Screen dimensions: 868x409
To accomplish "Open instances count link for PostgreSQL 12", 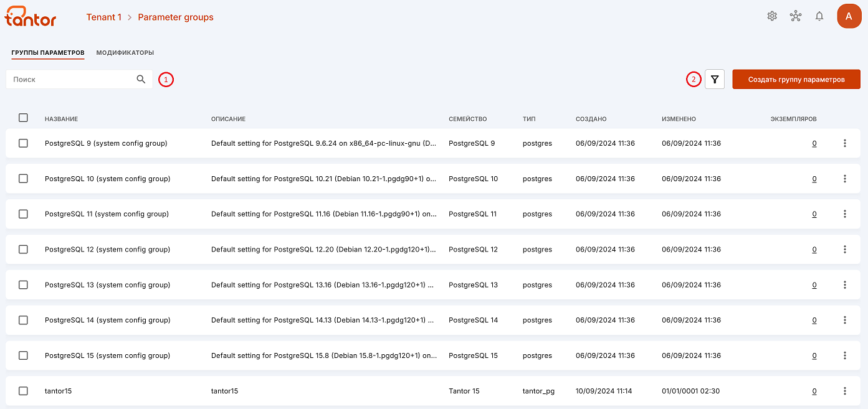I will [814, 250].
